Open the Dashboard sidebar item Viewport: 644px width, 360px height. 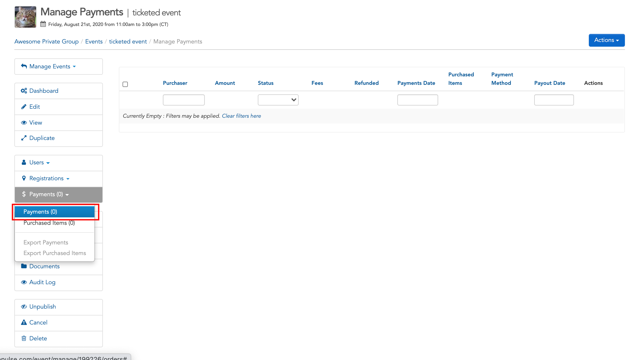[59, 91]
